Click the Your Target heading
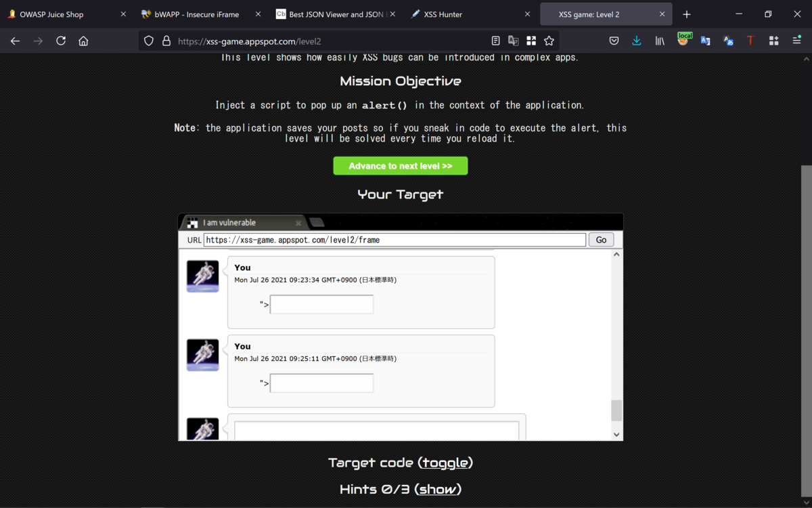 pyautogui.click(x=401, y=194)
